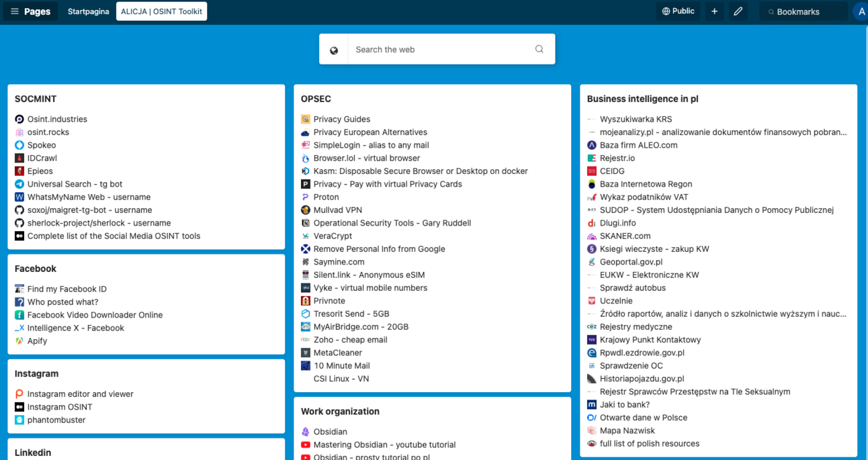Click the Telegram icon beside Universal Search bot

tap(19, 184)
